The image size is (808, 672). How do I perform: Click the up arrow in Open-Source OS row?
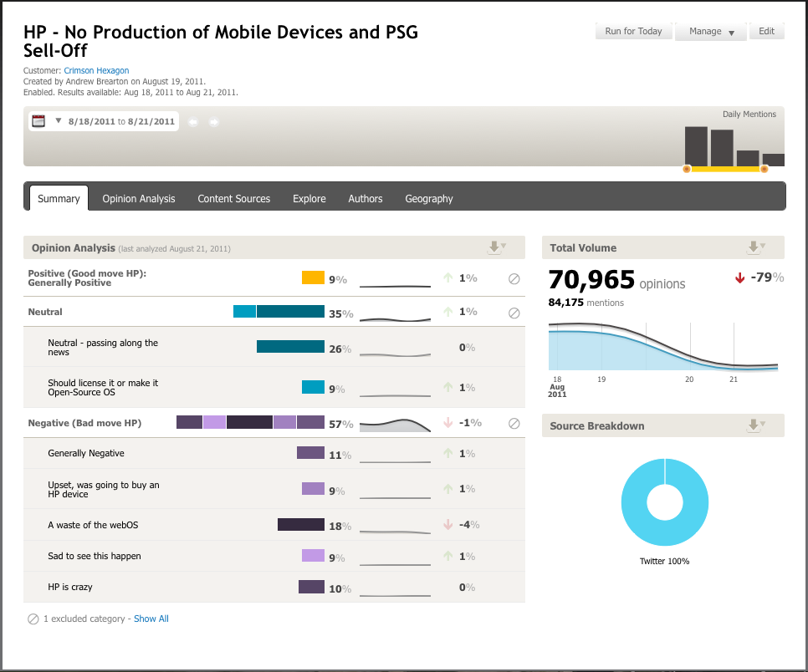tap(448, 387)
